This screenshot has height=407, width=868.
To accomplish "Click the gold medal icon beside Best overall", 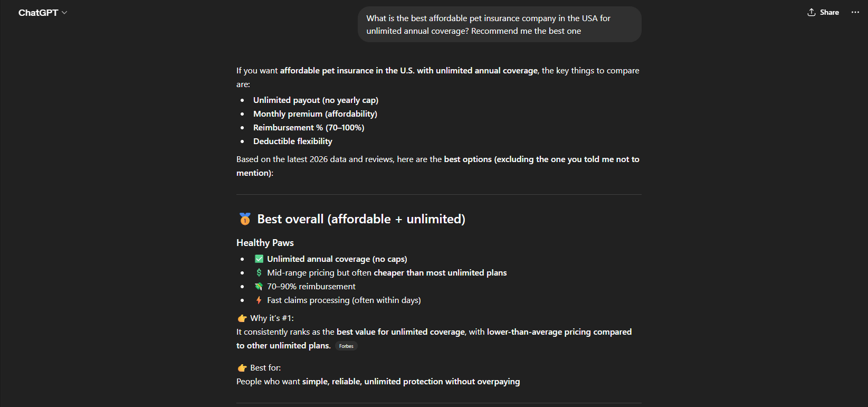I will click(x=244, y=218).
